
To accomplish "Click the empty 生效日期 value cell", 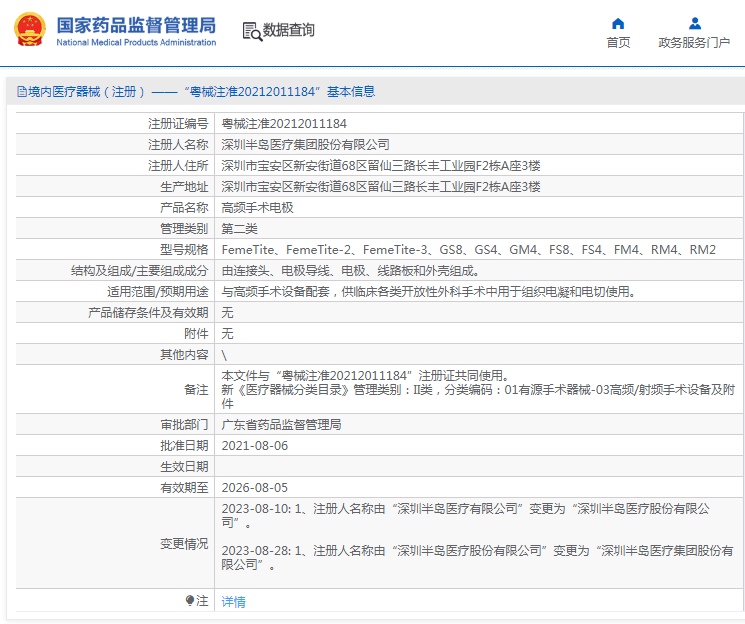I will coord(479,466).
